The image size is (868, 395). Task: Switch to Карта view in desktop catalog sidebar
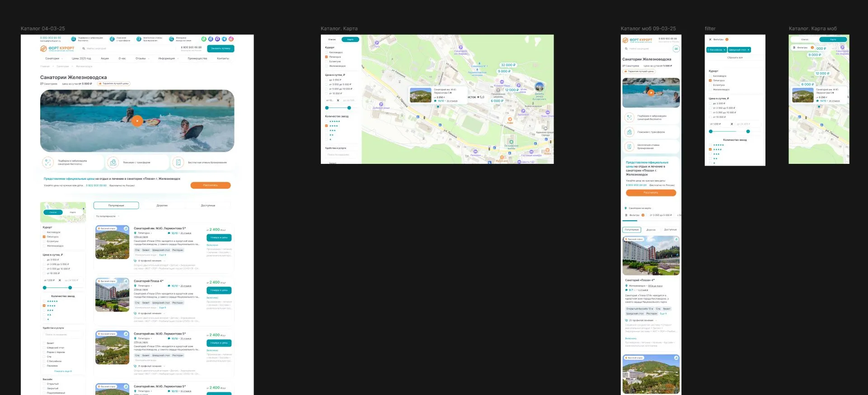tap(73, 212)
